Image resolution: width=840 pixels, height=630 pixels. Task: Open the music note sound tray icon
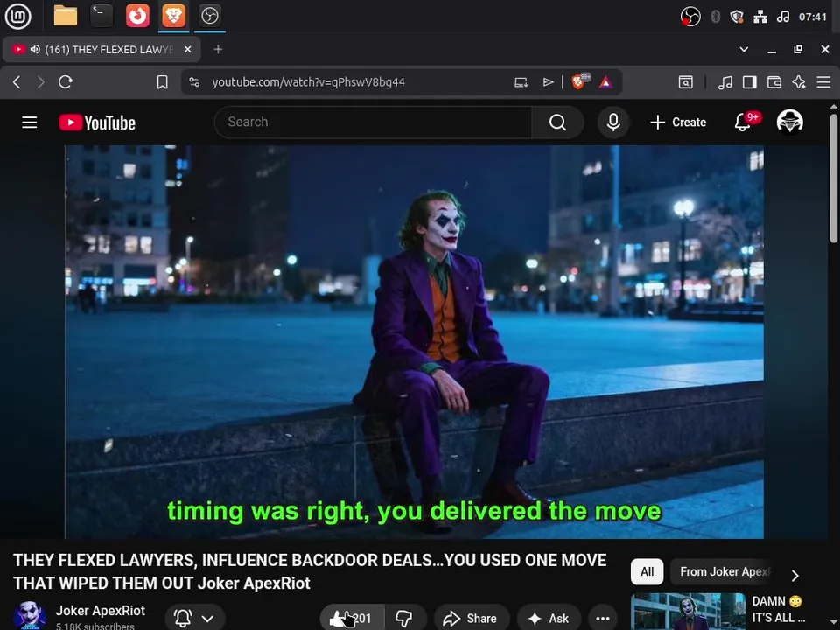coord(782,17)
